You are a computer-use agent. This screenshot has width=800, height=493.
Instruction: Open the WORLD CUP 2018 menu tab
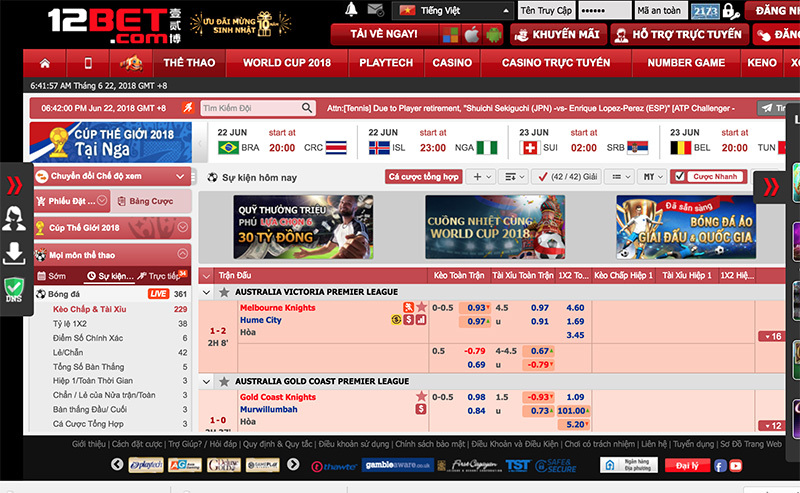click(x=288, y=63)
